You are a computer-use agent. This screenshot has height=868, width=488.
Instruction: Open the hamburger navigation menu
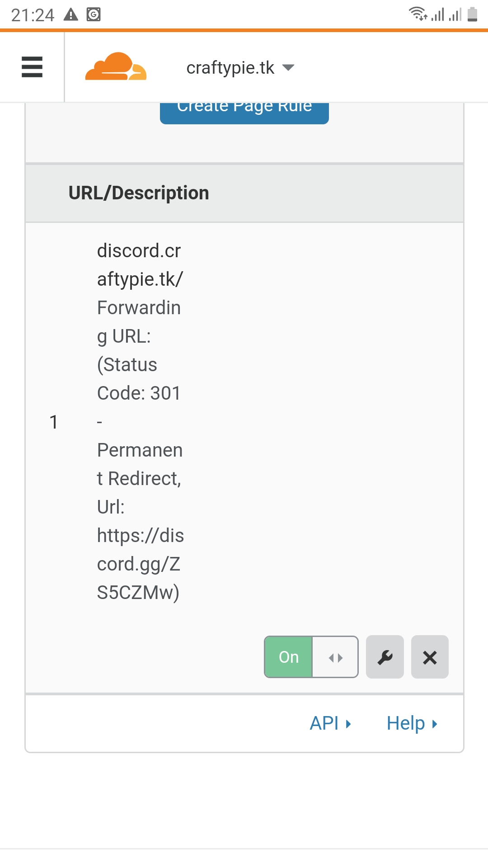[x=32, y=66]
